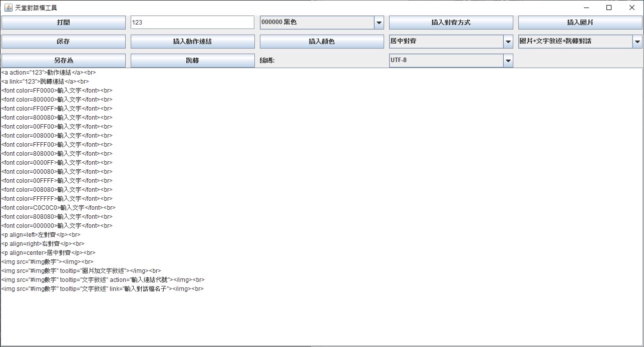Image resolution: width=644 pixels, height=347 pixels.
Task: Open the 圖片+文字敘述+跳轉對話 dropdown
Action: (580, 42)
